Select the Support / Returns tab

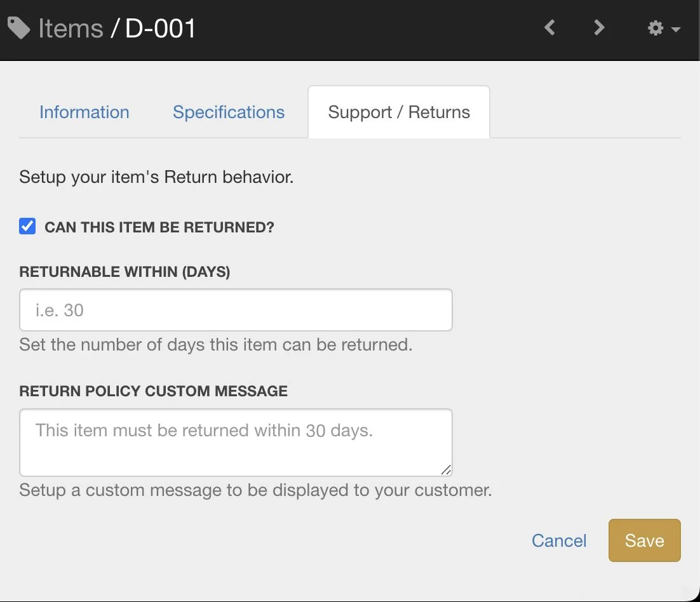[x=399, y=112]
